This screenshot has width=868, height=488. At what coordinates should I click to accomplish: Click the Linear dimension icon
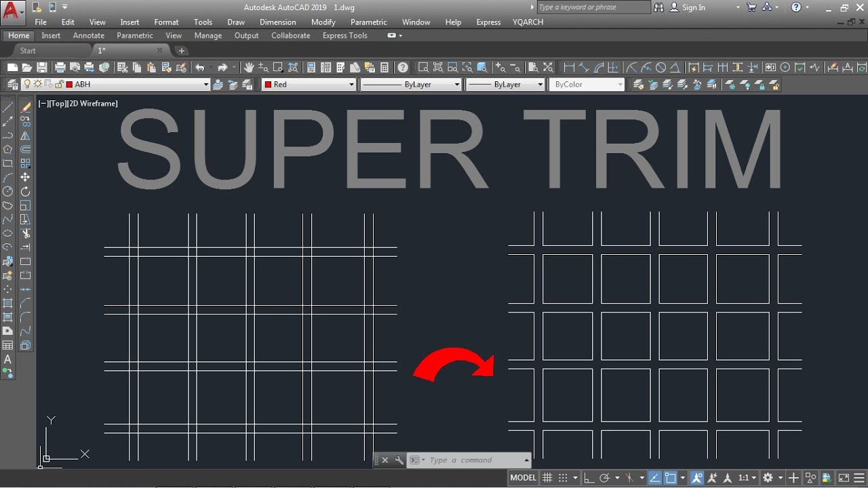coord(569,67)
